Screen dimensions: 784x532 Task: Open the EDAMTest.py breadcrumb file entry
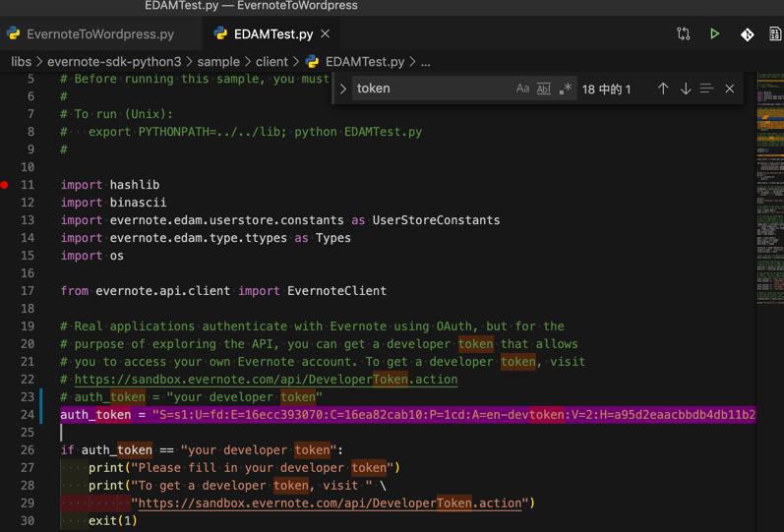coord(355,62)
